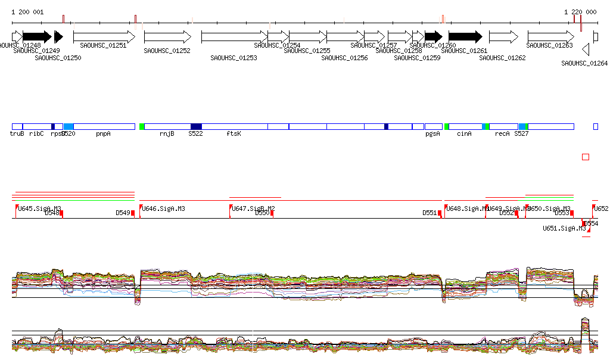Select the dark blue S522 segment box
Screen dimensions: 610x364
(x=196, y=127)
